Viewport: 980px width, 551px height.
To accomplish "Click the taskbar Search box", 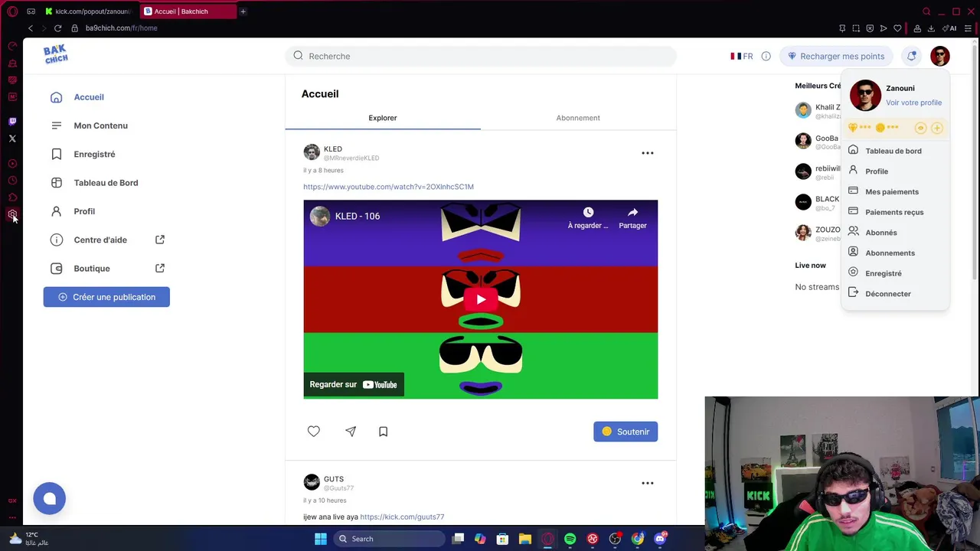I will point(388,539).
